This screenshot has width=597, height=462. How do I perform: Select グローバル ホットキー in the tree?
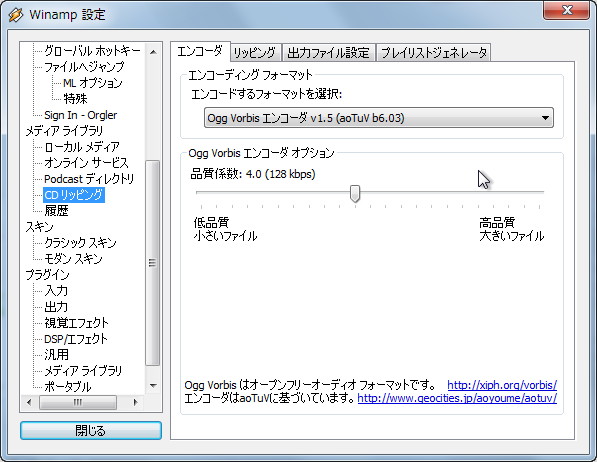[x=93, y=50]
